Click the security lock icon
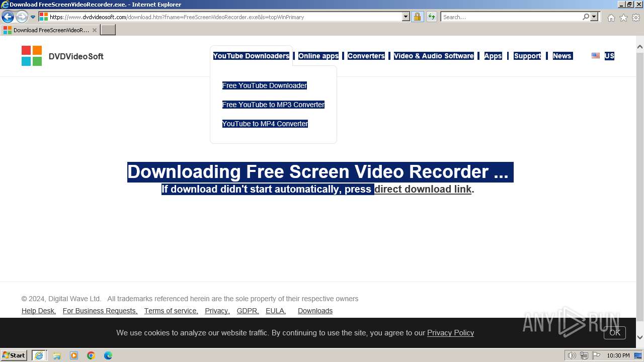644x362 pixels. tap(417, 17)
